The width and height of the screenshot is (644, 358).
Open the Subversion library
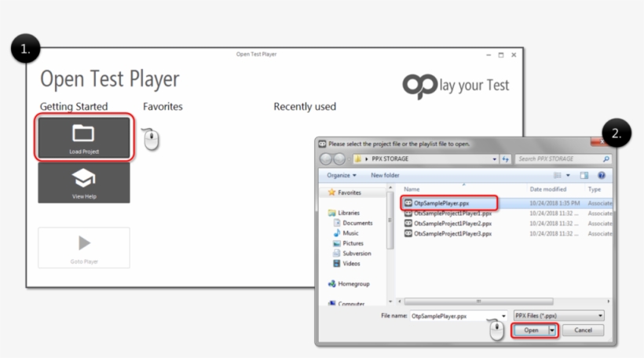click(357, 254)
